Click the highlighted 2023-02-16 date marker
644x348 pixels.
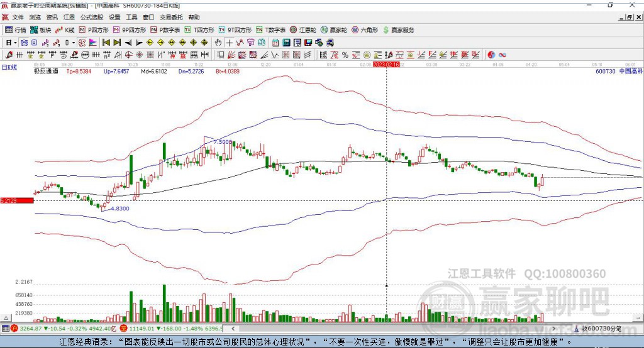(386, 65)
